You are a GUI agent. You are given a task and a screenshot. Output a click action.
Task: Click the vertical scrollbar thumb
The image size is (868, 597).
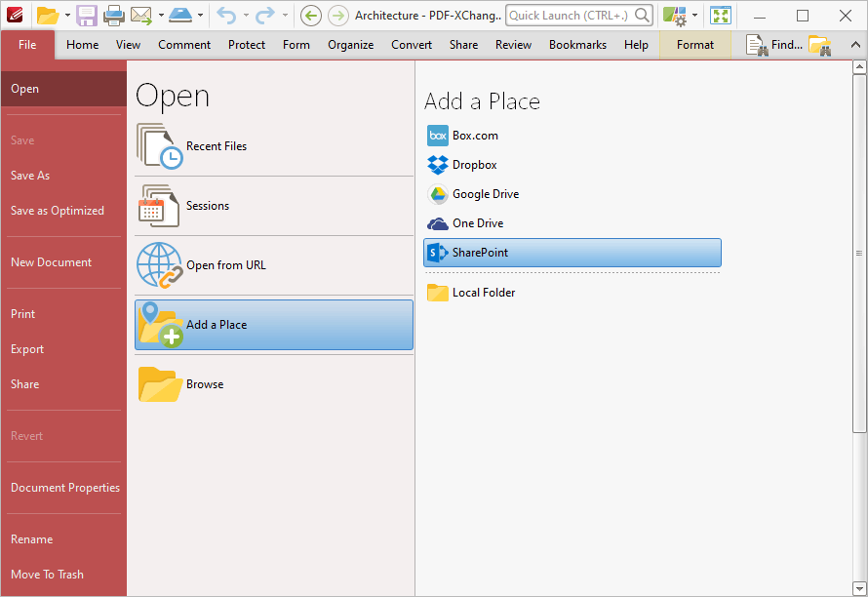coord(859,254)
